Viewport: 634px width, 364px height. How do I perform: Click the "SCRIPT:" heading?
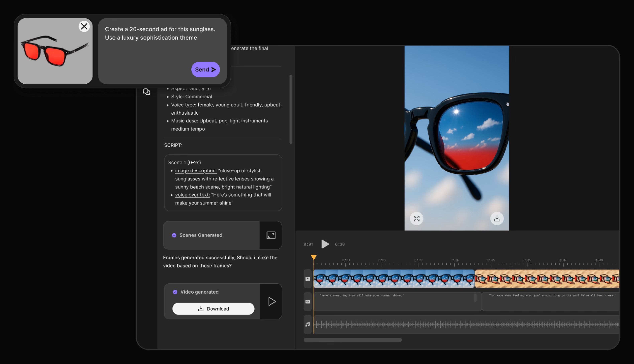pyautogui.click(x=173, y=145)
